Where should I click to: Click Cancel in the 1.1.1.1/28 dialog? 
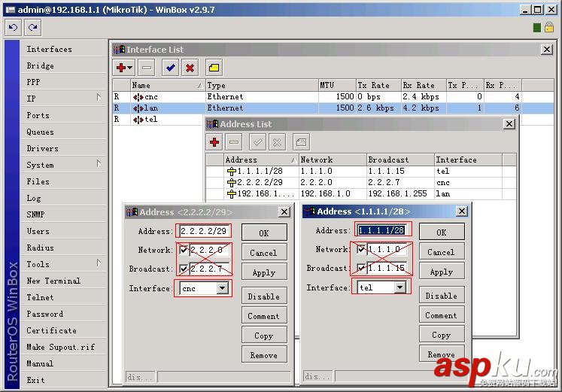(x=442, y=252)
